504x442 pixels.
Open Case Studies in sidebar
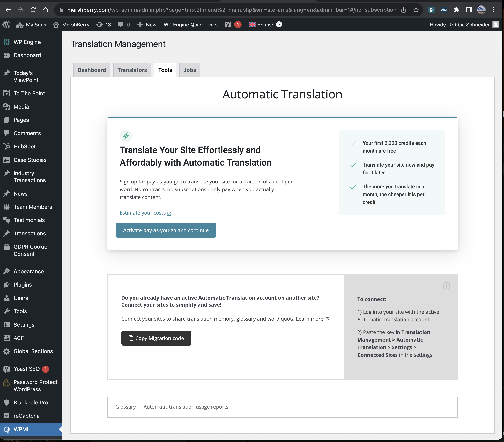(31, 160)
